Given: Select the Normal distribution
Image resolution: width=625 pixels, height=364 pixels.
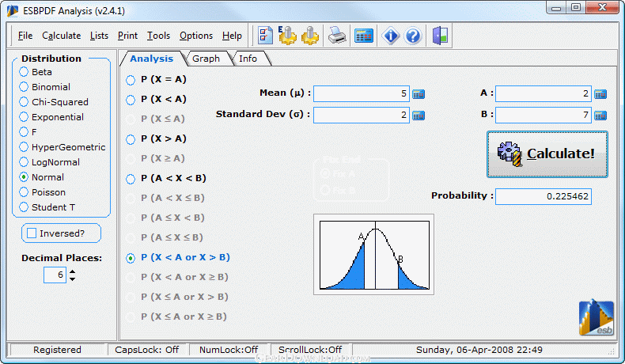Looking at the screenshot, I should (41, 177).
